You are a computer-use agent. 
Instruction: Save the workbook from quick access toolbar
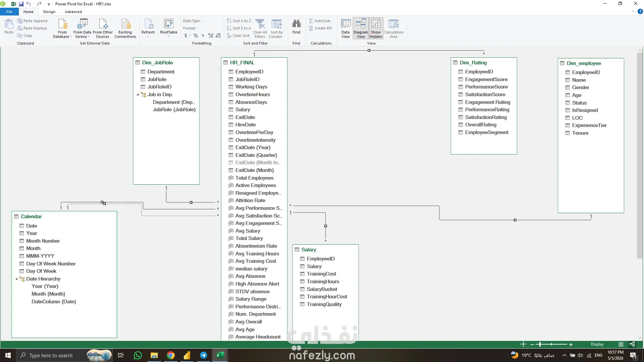21,4
